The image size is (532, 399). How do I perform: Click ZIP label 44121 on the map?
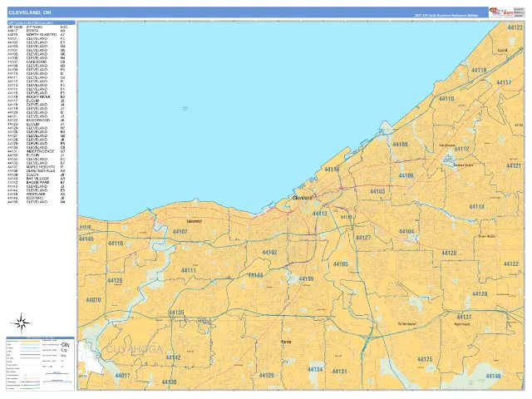[514, 165]
